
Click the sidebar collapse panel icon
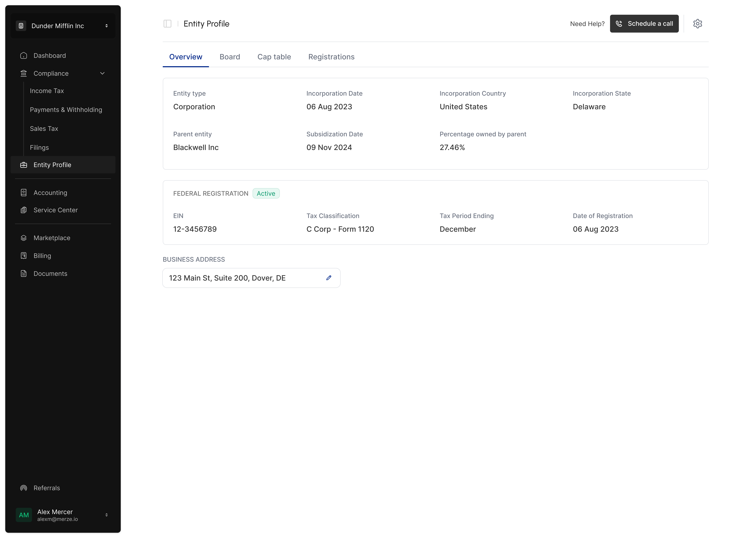click(x=167, y=24)
